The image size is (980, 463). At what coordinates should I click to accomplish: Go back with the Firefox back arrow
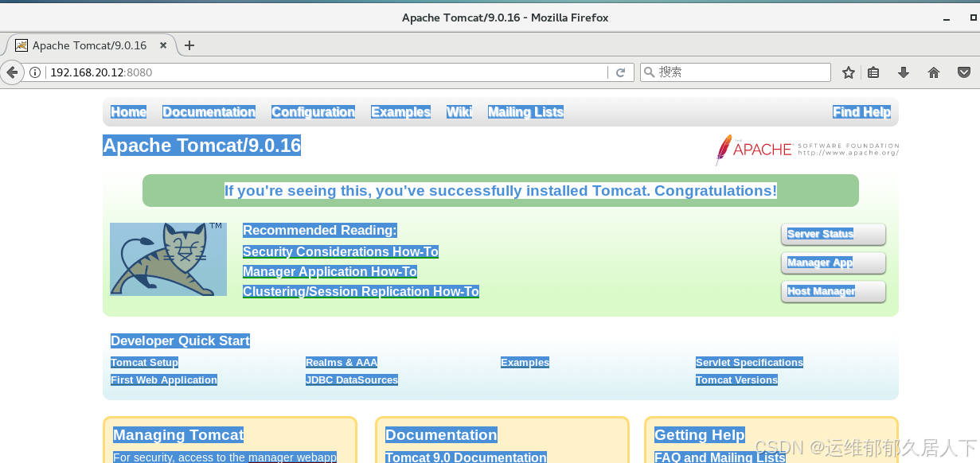12,72
